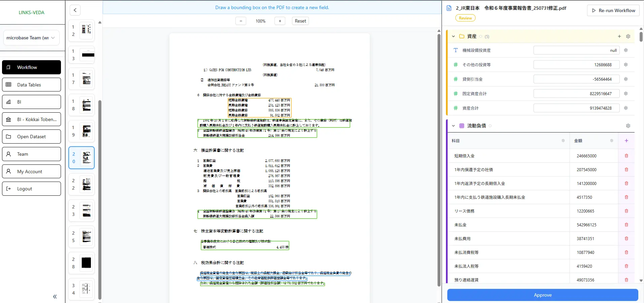Open gear settings for 固定資産合計 field
This screenshot has height=303, width=644.
[x=626, y=93]
